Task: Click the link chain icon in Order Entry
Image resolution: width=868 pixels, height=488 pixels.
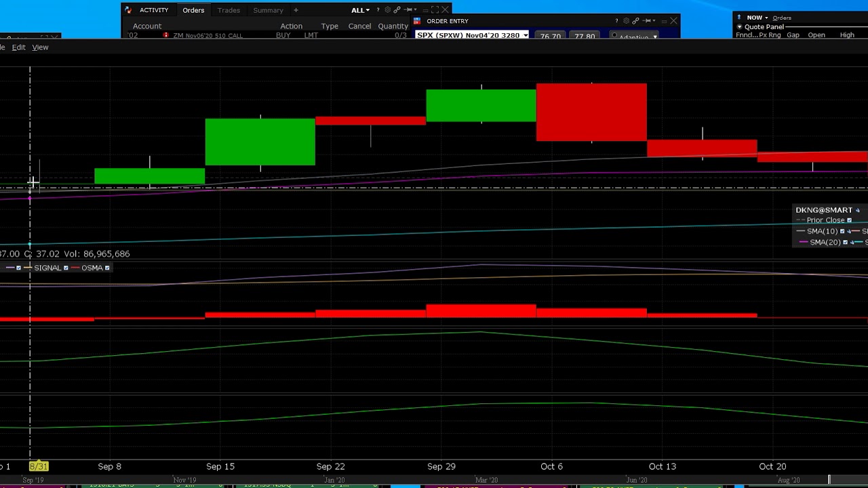Action: click(x=635, y=21)
